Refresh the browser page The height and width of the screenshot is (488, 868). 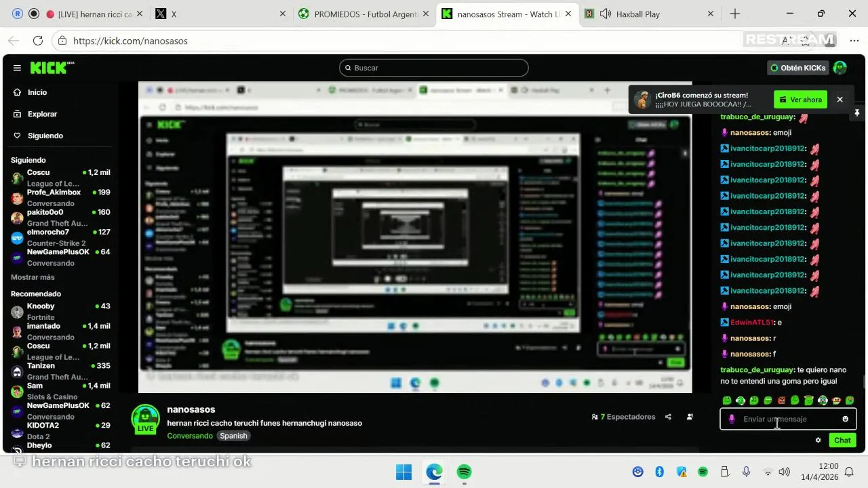pyautogui.click(x=38, y=41)
